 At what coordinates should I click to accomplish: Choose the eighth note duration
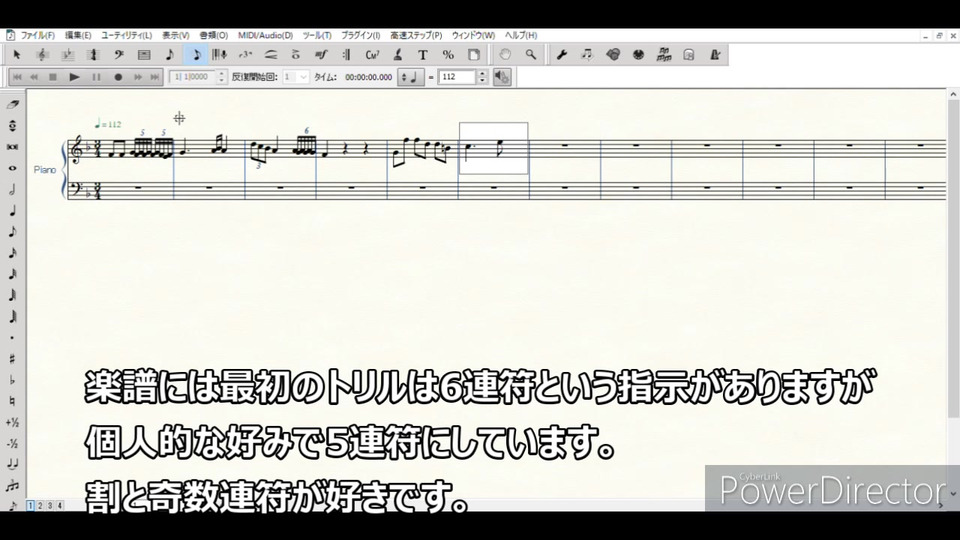[x=12, y=232]
